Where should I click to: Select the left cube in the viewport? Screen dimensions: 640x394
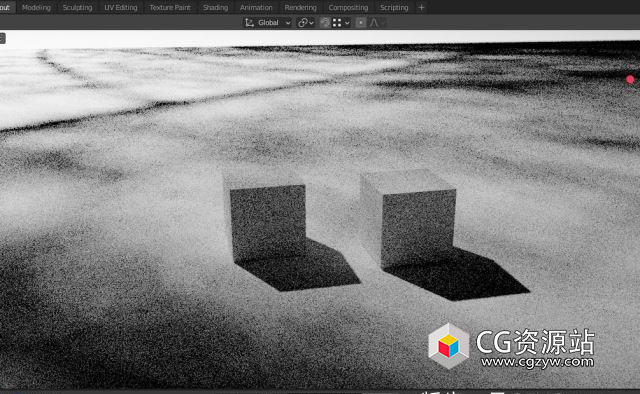265,216
